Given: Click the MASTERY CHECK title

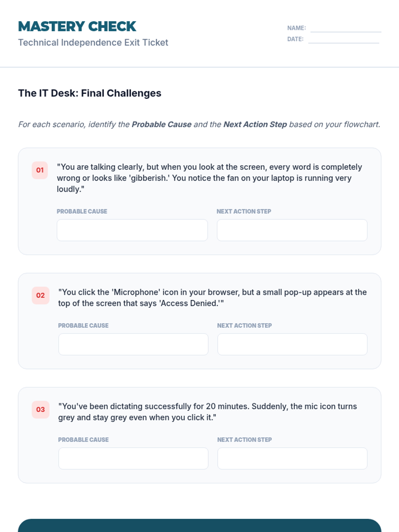Looking at the screenshot, I should (77, 27).
